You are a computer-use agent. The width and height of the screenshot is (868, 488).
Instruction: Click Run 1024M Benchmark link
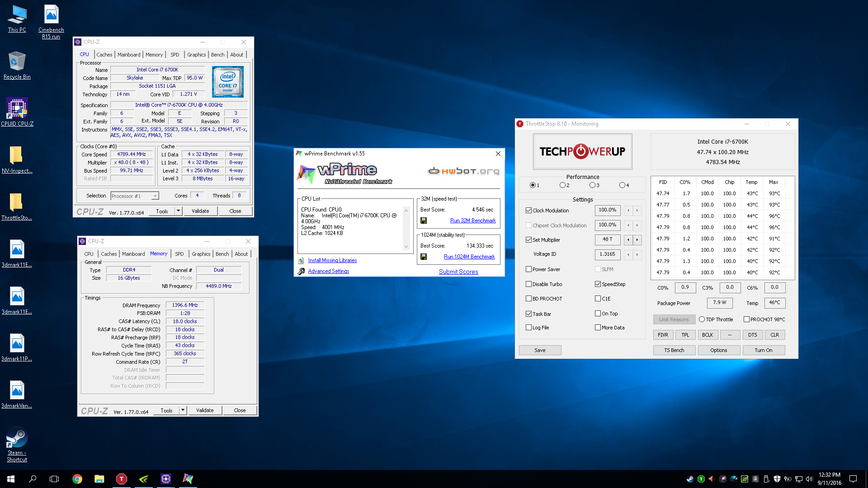tap(469, 257)
